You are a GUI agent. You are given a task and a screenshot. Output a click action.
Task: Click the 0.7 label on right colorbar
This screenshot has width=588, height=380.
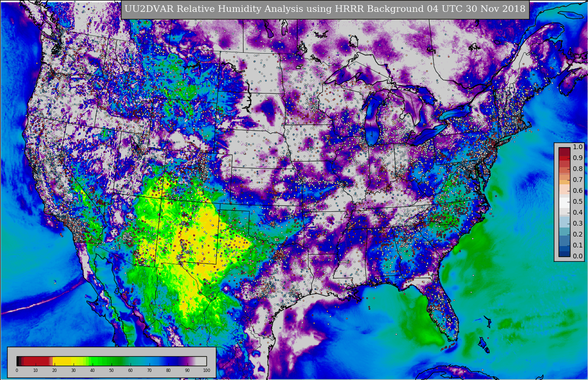[578, 180]
